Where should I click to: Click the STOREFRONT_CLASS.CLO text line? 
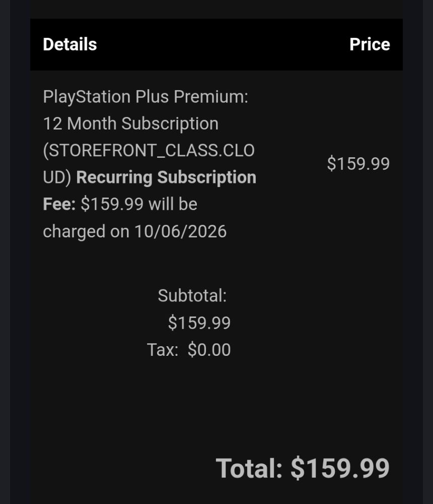pyautogui.click(x=149, y=150)
